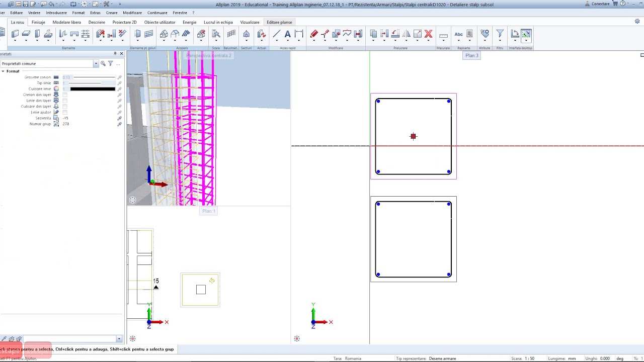
Task: Toggle the Linie ajutor checkbox
Action: (65, 112)
